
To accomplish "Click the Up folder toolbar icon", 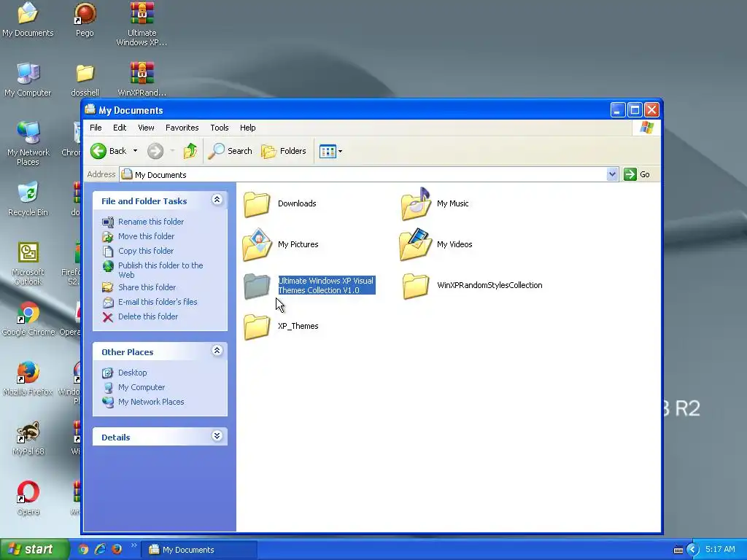I will (x=190, y=151).
